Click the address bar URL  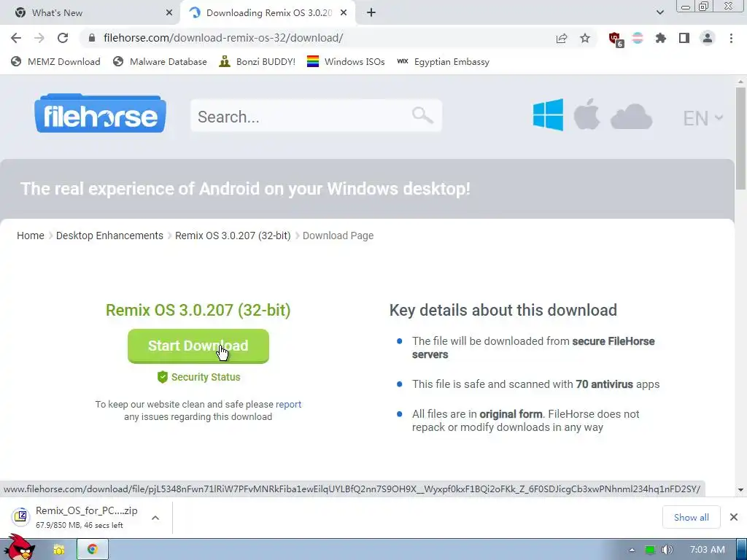pyautogui.click(x=223, y=38)
